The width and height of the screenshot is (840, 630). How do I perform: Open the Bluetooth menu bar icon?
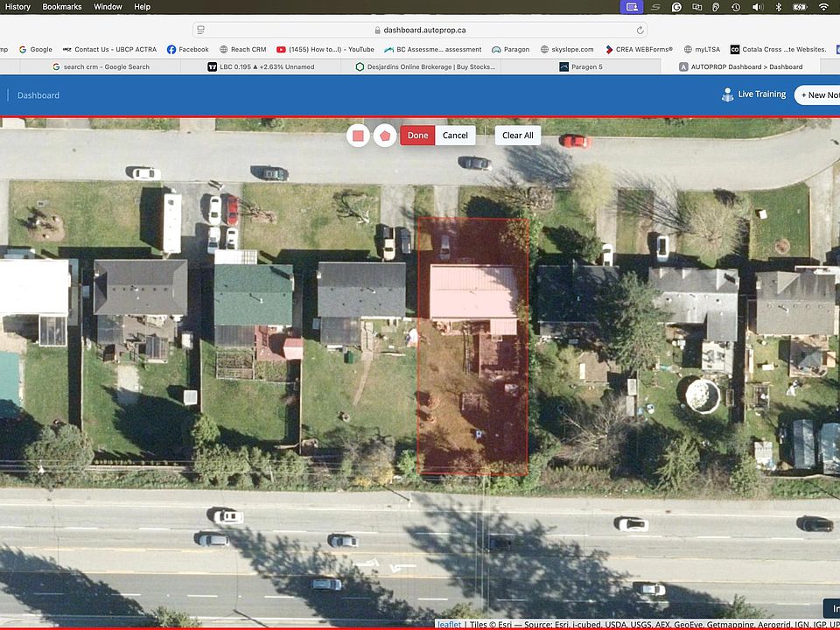778,7
